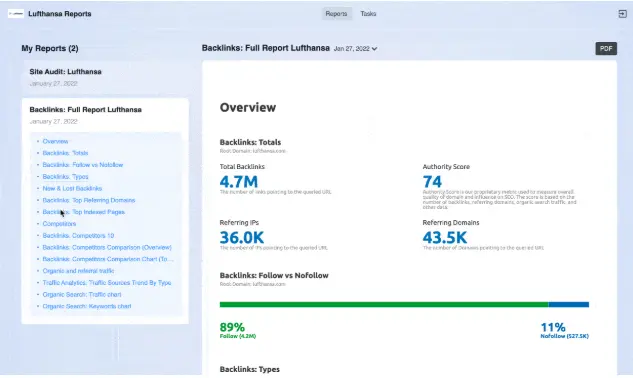Click the logout icon in the top-right corner
The width and height of the screenshot is (633, 378).
623,14
